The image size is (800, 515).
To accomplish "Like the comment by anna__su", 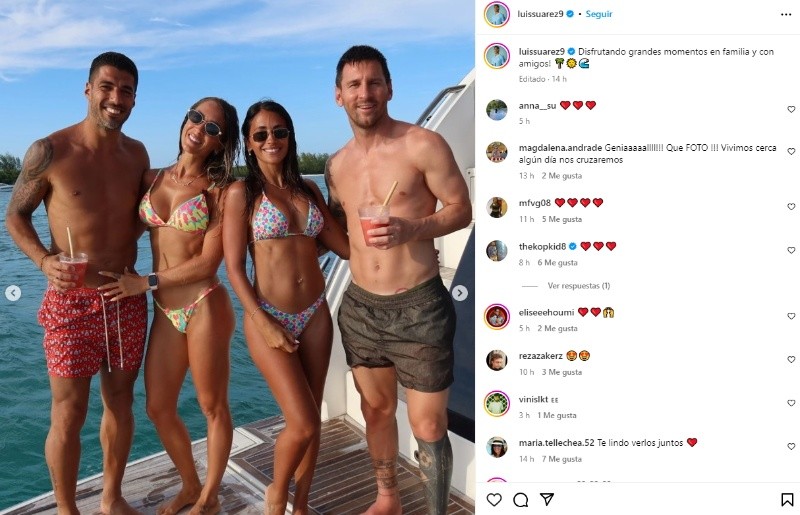I will (791, 109).
